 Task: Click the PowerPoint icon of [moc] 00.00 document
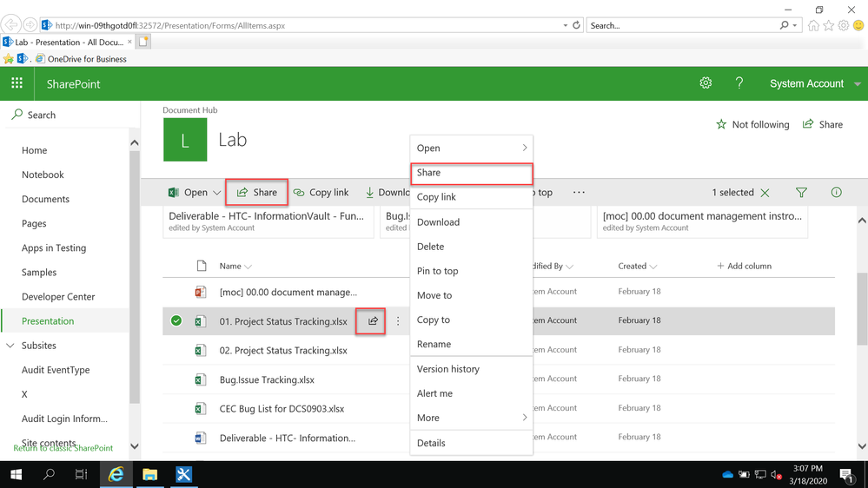[x=201, y=292]
